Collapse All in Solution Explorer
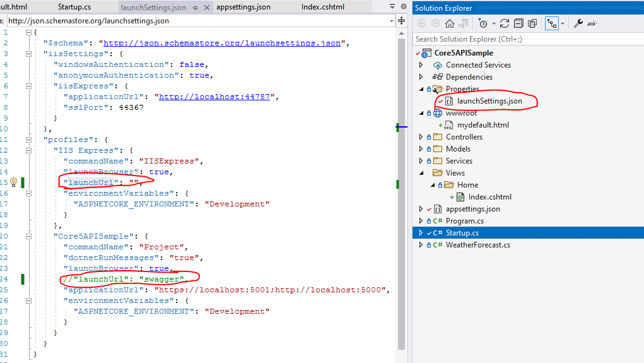Viewport: 644px width, 363px height. coord(518,23)
